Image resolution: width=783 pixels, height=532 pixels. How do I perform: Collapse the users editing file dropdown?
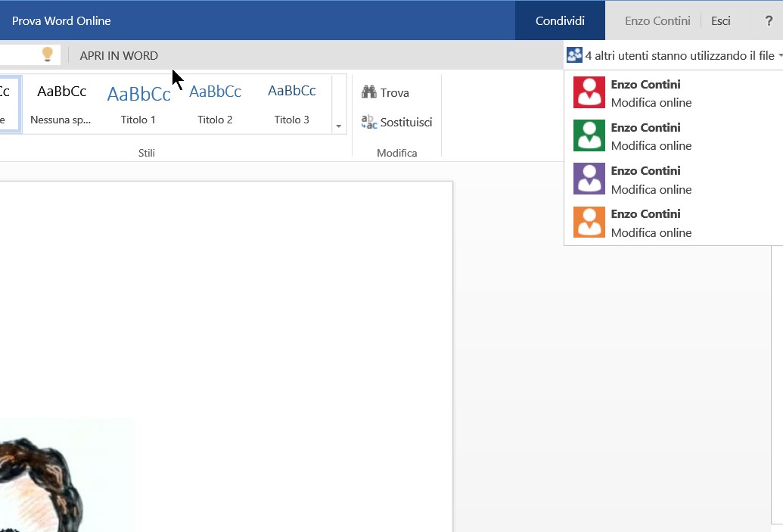click(x=779, y=56)
